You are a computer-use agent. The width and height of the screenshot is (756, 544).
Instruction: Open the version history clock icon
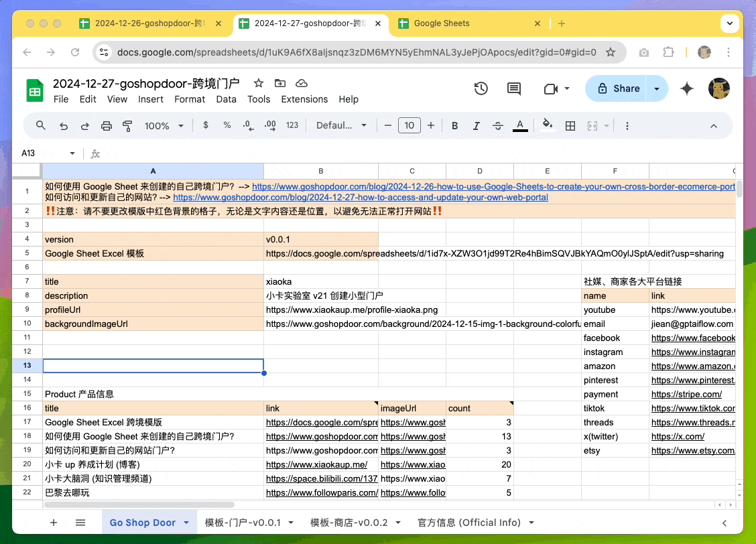point(481,88)
